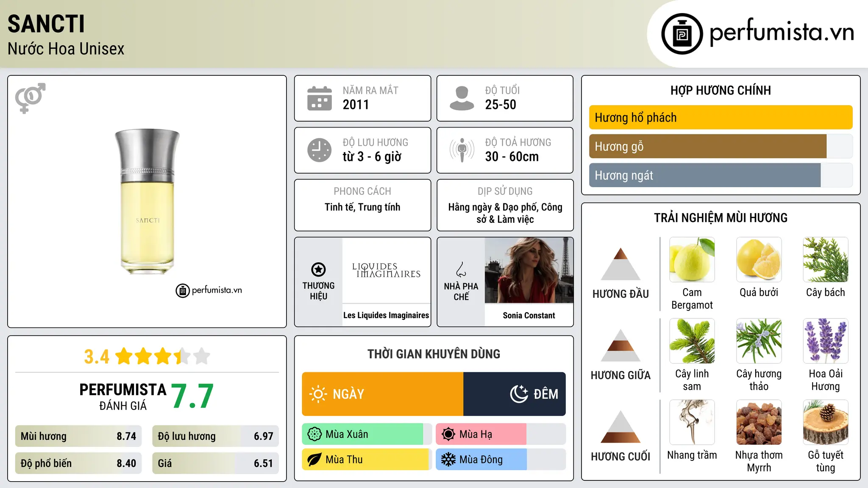Click the yellow Hương hổ phách accord bar
868x488 pixels.
coord(721,117)
